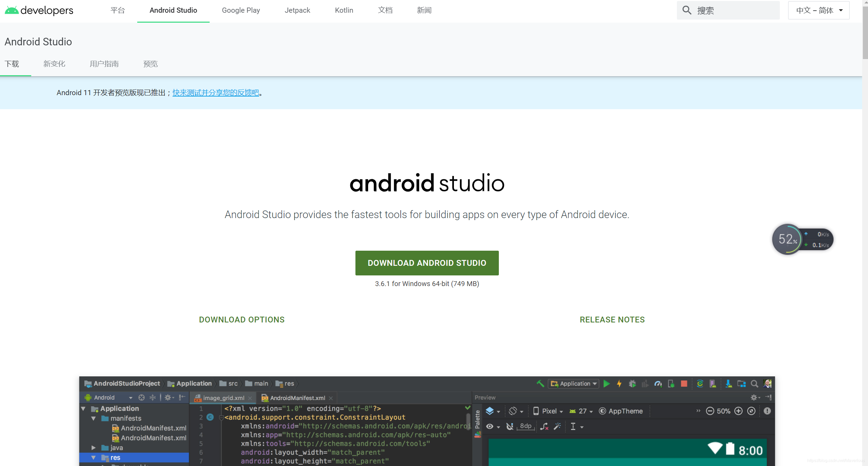This screenshot has width=868, height=466.
Task: Click the Android Studio page heading
Action: tap(38, 42)
